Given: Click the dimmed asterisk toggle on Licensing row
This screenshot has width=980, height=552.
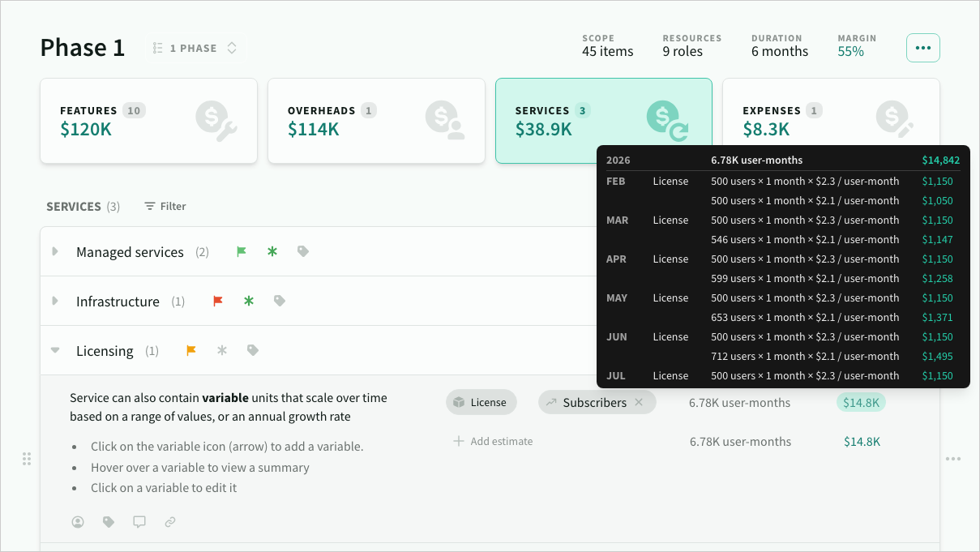Looking at the screenshot, I should (221, 350).
